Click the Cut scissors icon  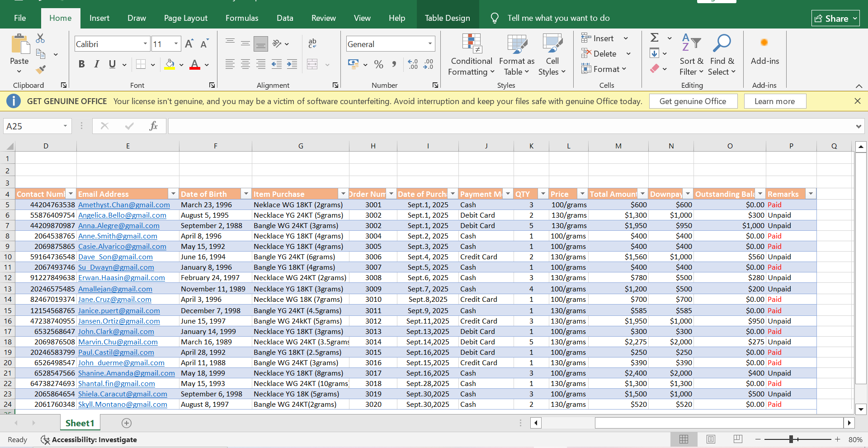tap(41, 38)
